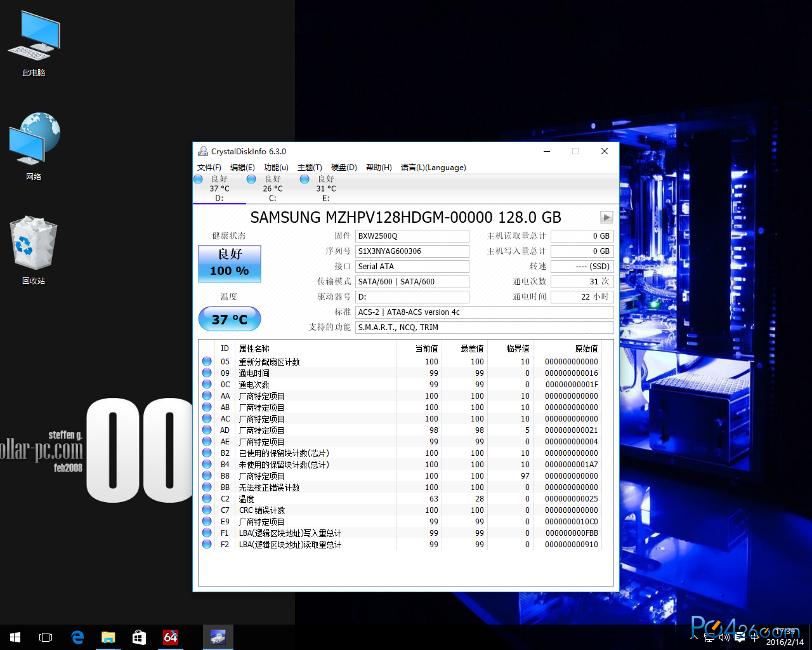The image size is (812, 650).
Task: Click status icon for attribute 0C row
Action: click(207, 384)
